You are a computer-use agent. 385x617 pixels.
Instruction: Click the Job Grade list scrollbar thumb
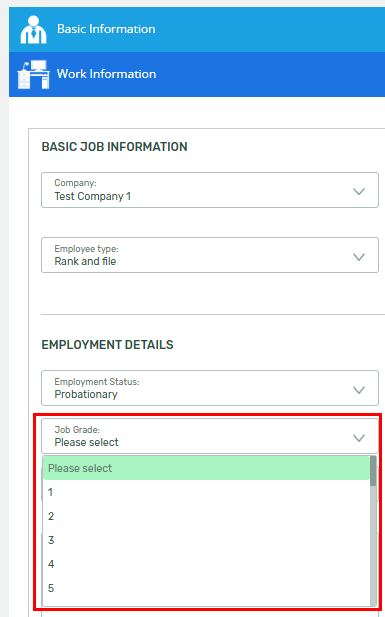pyautogui.click(x=373, y=471)
